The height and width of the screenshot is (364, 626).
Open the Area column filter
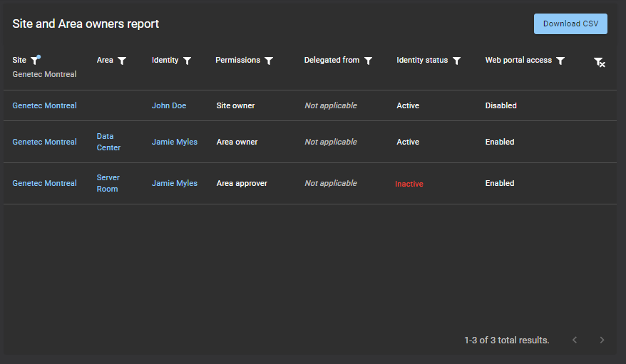[122, 61]
